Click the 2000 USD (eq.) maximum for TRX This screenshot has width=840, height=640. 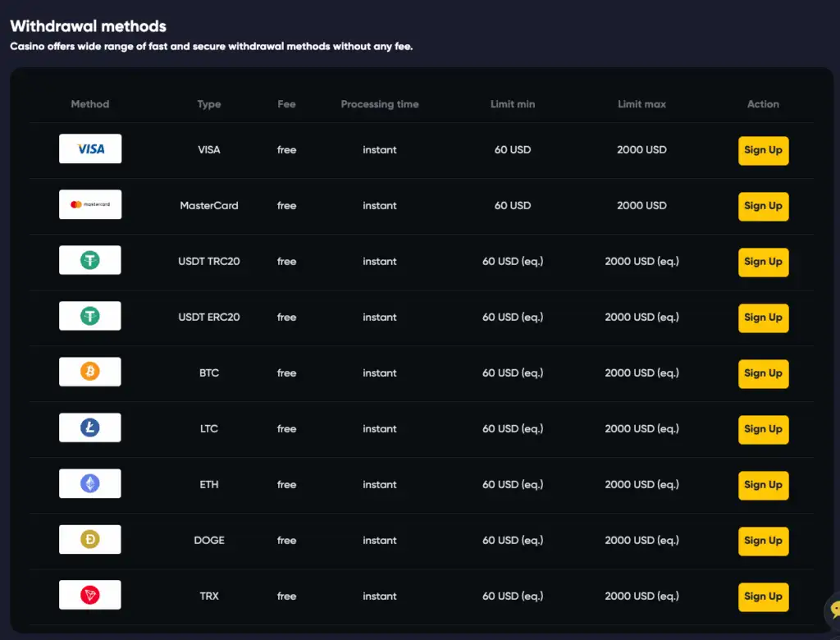(641, 596)
